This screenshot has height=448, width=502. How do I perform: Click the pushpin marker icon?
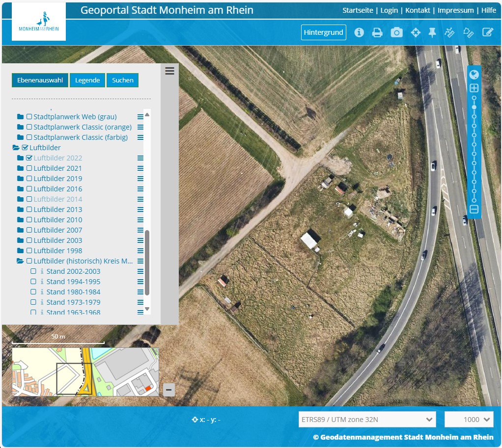pos(432,32)
